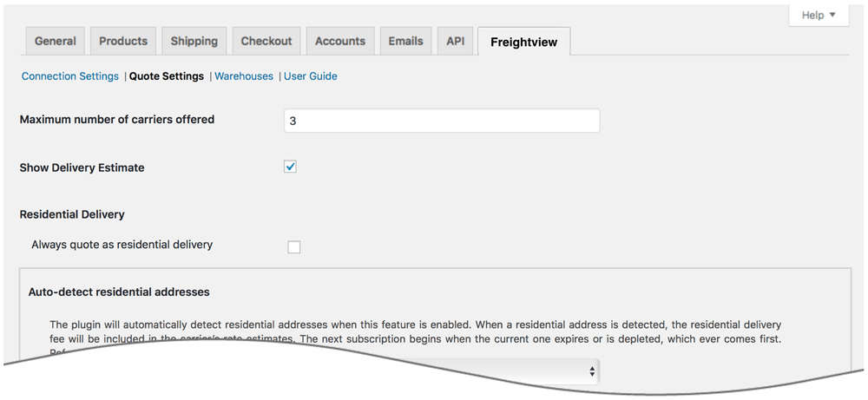Image resolution: width=868 pixels, height=400 pixels.
Task: Uncheck Show Delivery Estimate checkbox
Action: click(291, 167)
